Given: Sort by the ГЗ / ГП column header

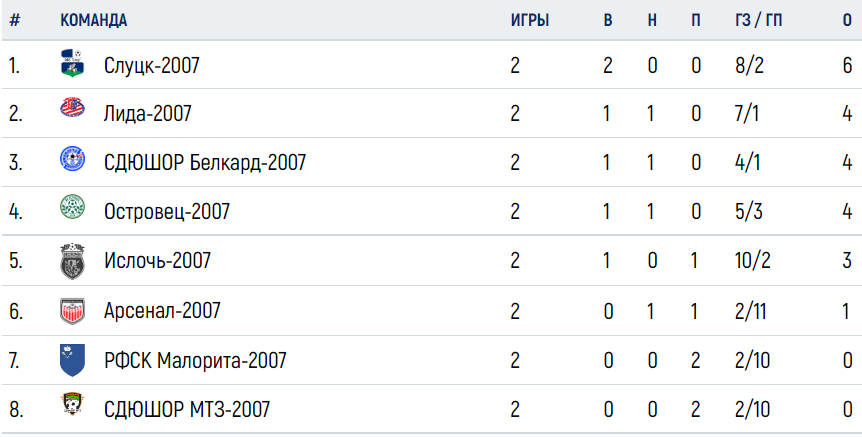Looking at the screenshot, I should tap(759, 21).
